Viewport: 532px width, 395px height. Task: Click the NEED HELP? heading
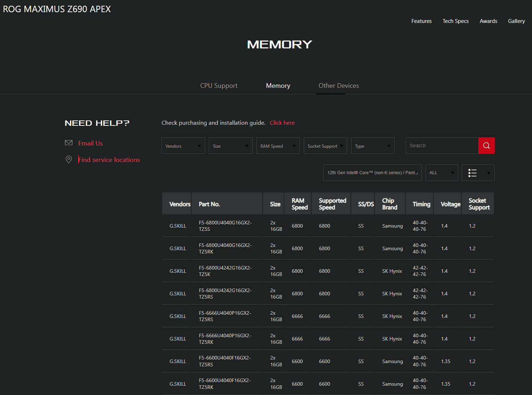(97, 123)
